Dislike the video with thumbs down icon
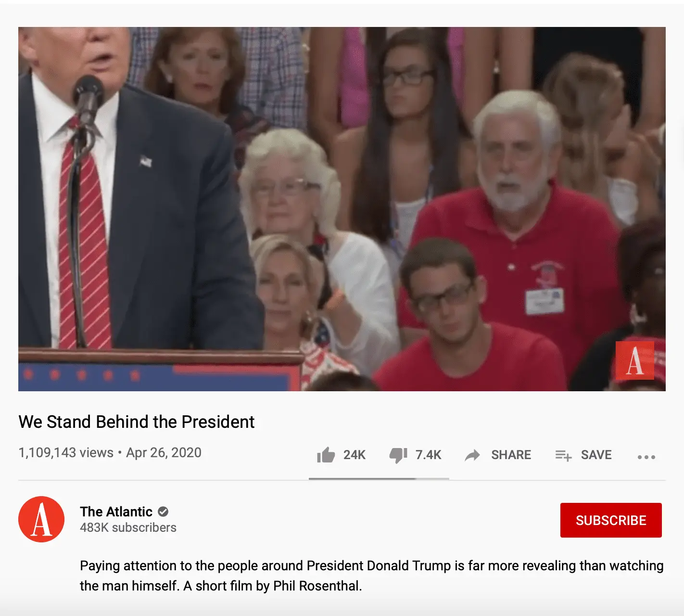 coord(398,455)
